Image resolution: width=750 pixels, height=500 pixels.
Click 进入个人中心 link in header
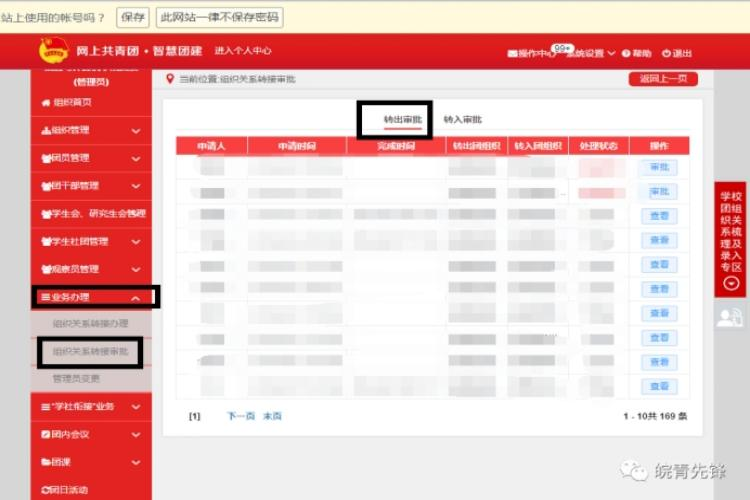(243, 51)
